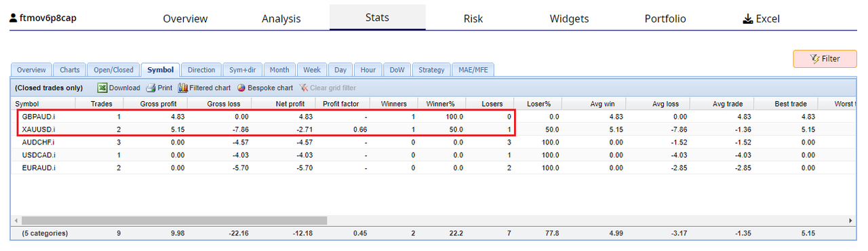Image resolution: width=868 pixels, height=251 pixels.
Task: Open the Analysis main navigation tab
Action: click(281, 18)
